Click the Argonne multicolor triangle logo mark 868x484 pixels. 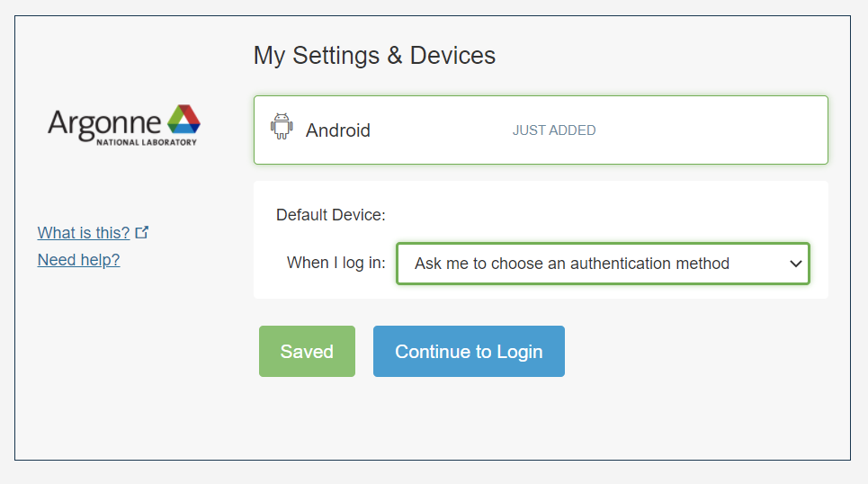[183, 119]
